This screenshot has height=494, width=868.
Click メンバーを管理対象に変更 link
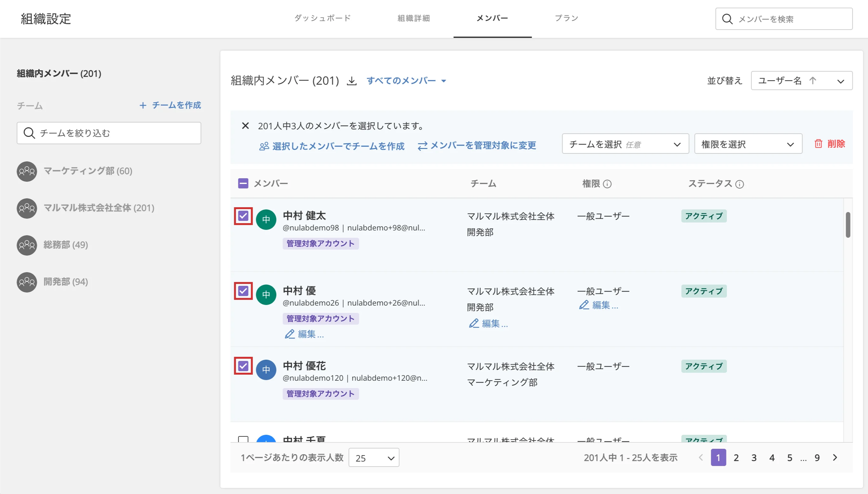point(477,145)
